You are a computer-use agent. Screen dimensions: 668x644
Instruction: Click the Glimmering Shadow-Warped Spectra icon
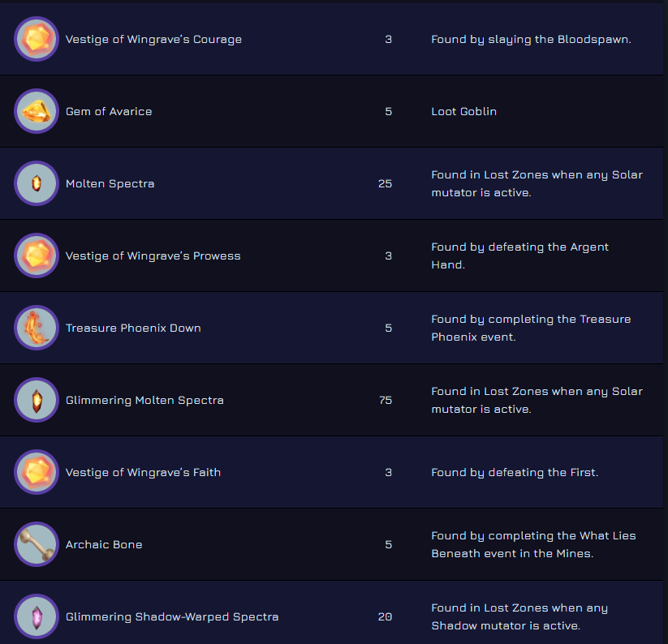37,616
